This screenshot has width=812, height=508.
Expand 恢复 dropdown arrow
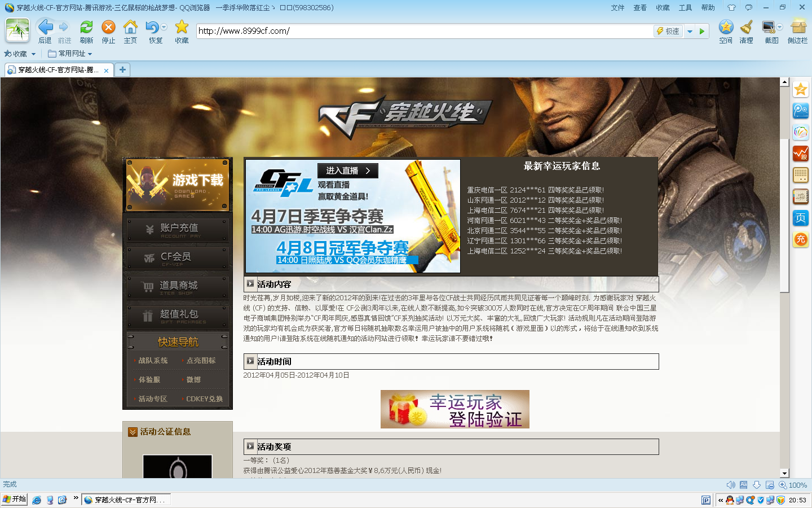[x=164, y=27]
